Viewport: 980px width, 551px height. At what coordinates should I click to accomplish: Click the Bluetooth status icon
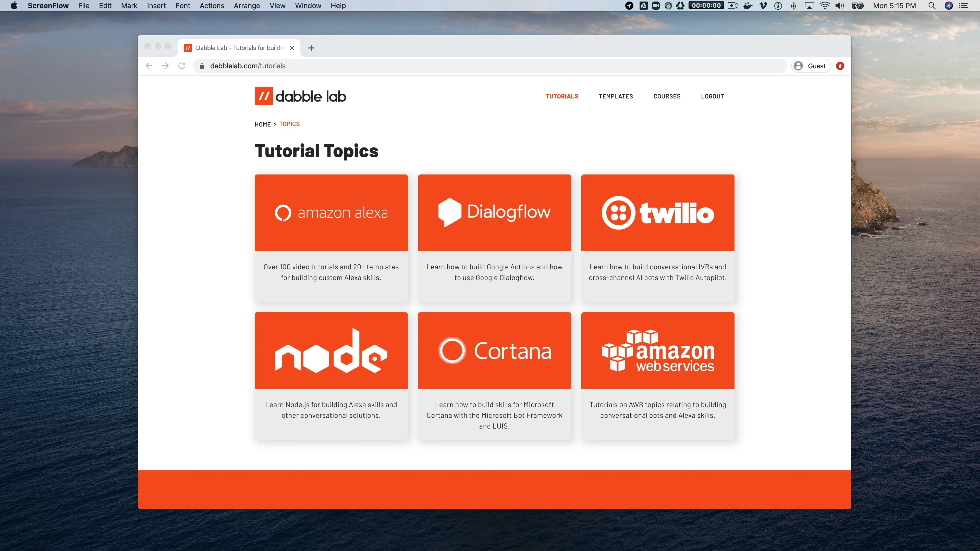pyautogui.click(x=794, y=6)
